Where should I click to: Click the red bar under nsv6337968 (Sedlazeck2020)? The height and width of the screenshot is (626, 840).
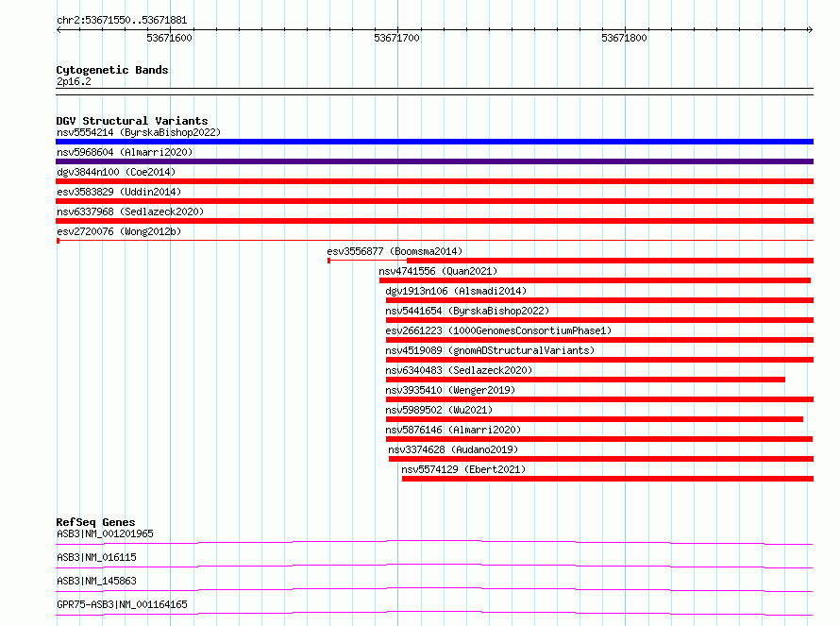point(434,221)
